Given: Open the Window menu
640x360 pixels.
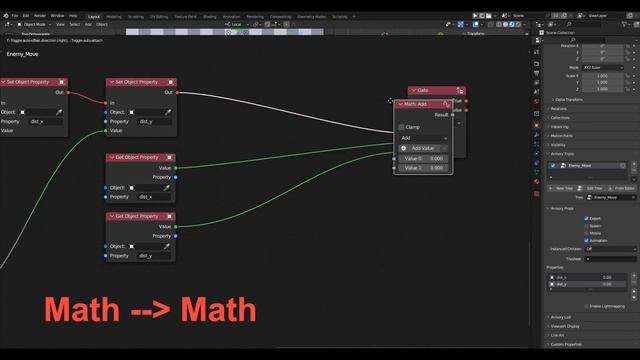Looking at the screenshot, I should point(57,16).
